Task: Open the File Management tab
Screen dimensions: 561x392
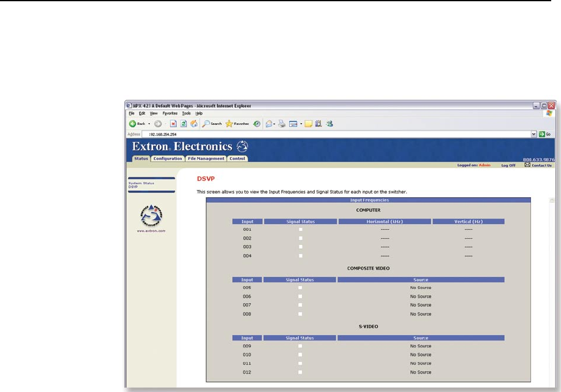Action: (206, 159)
